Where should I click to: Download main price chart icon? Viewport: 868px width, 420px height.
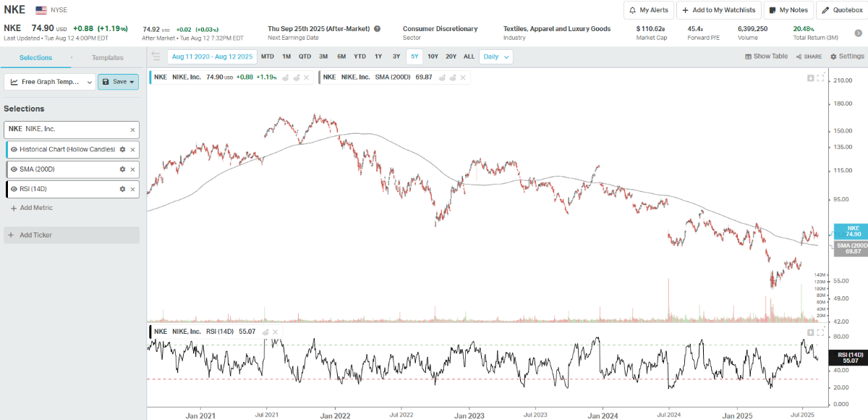pyautogui.click(x=811, y=78)
